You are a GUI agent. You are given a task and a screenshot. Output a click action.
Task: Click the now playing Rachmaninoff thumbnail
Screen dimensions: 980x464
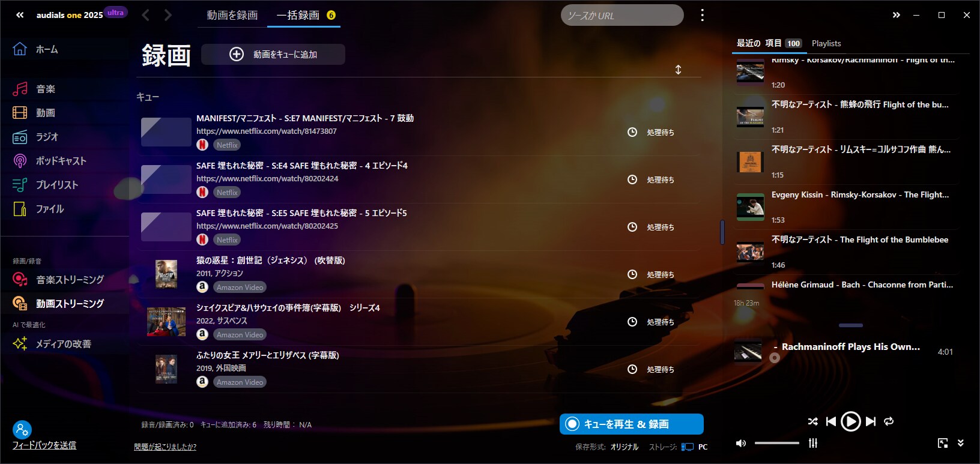tap(748, 351)
